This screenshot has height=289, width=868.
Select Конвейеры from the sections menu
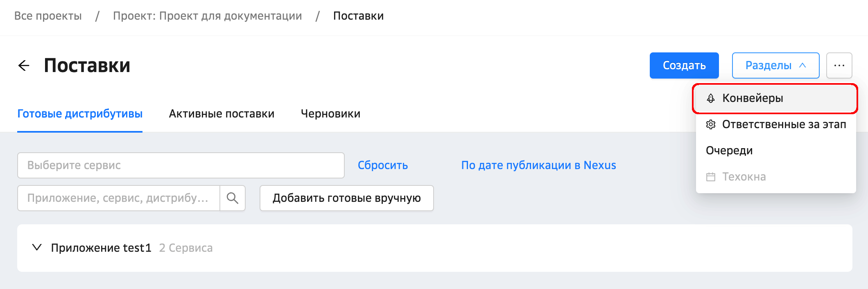(x=752, y=98)
